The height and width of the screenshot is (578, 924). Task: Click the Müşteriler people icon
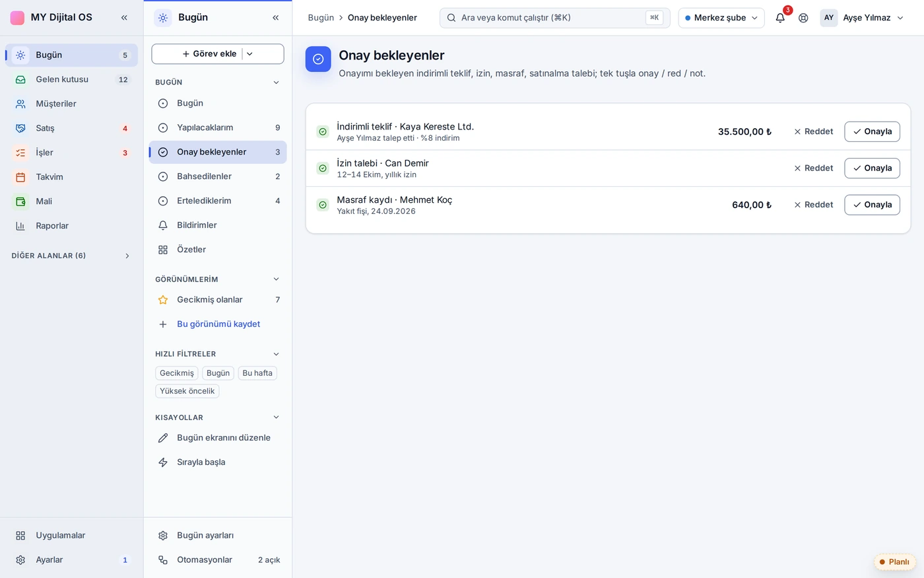[20, 104]
